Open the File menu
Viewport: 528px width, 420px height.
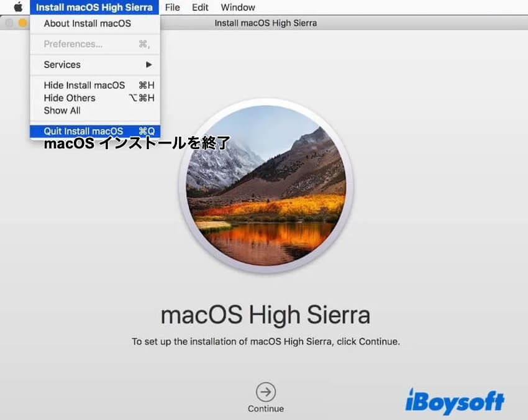click(x=172, y=7)
